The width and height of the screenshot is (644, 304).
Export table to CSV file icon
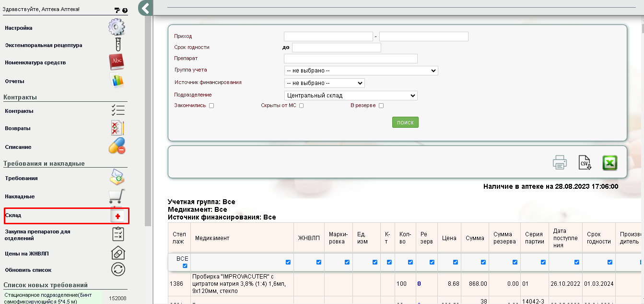click(x=585, y=163)
